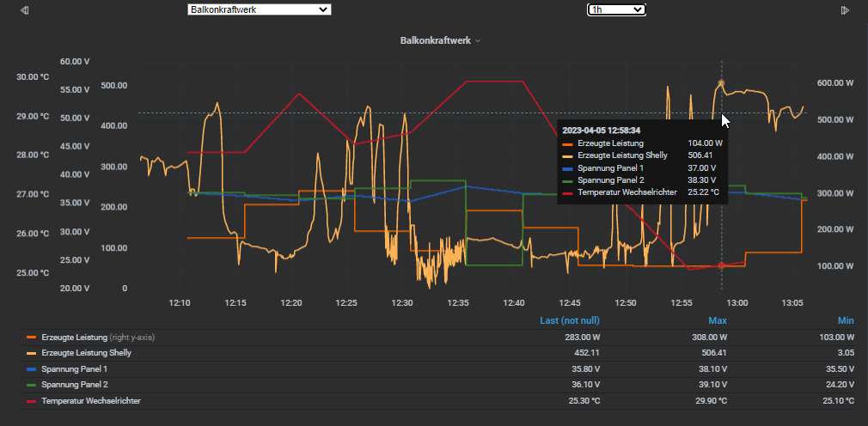Click the orange hover point on Shelly line
Image resolution: width=868 pixels, height=426 pixels.
tap(721, 83)
